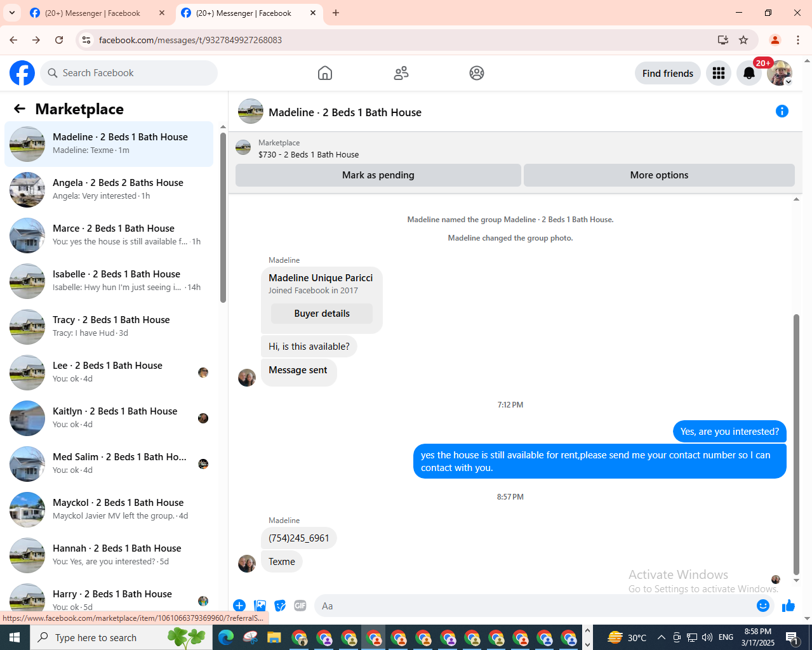The image size is (812, 650).
Task: Open Chrome profile icon in toolbar
Action: (775, 40)
